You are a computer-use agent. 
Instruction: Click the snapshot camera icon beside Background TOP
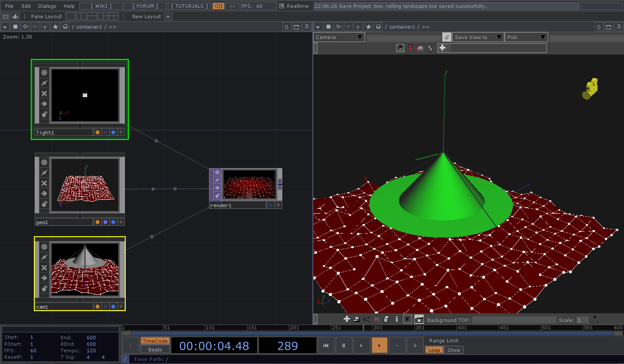point(419,319)
